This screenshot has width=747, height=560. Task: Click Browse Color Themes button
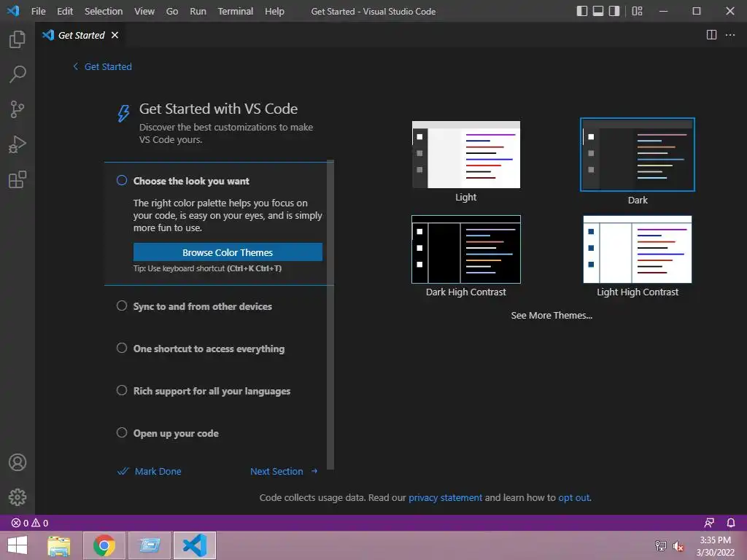point(228,252)
